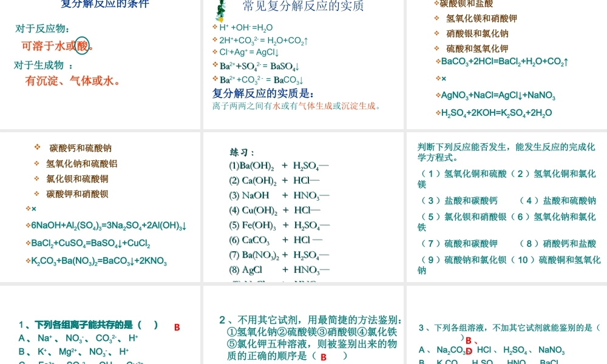This screenshot has width=607, height=364.
Task: Select the blue heading 复分解反应的实质是：
Action: [263, 93]
